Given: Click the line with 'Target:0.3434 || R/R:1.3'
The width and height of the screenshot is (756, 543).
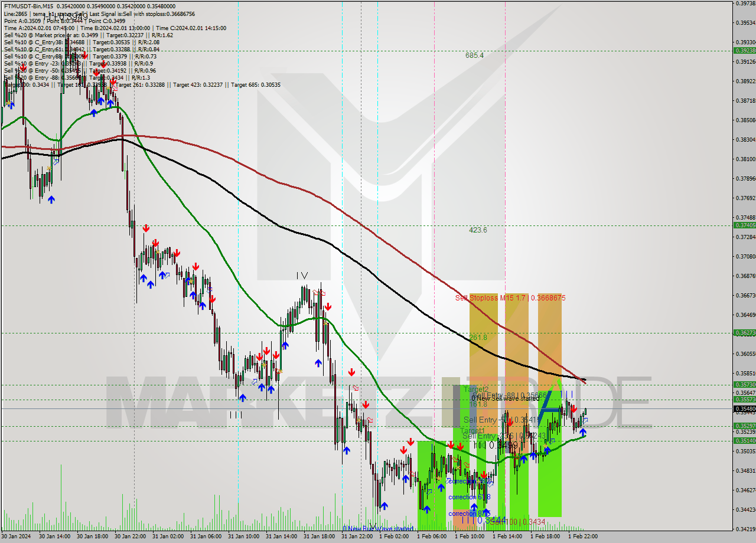Looking at the screenshot, I should coord(77,77).
